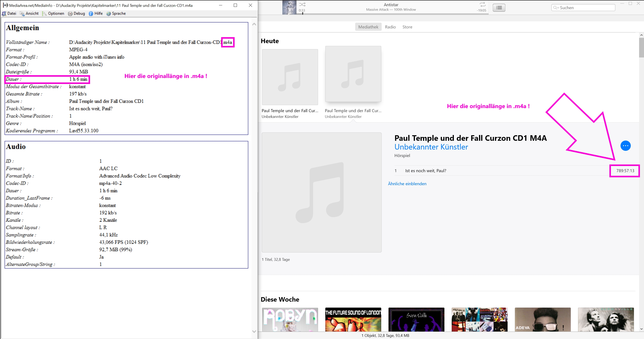The height and width of the screenshot is (339, 644).
Task: Open the Debug menu
Action: (76, 13)
